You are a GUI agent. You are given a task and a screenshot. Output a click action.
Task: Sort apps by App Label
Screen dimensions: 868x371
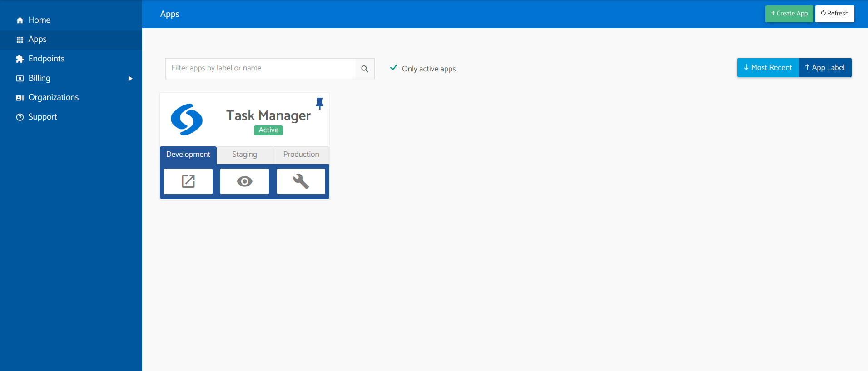pos(825,68)
